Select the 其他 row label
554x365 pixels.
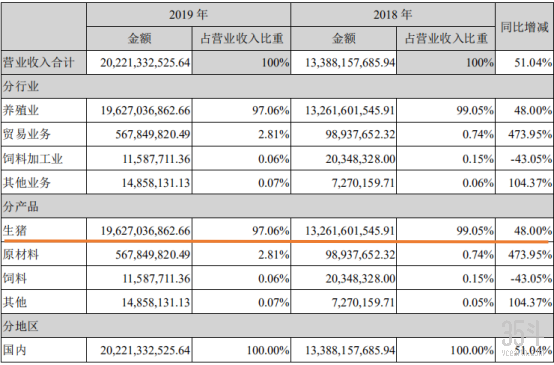pos(15,302)
